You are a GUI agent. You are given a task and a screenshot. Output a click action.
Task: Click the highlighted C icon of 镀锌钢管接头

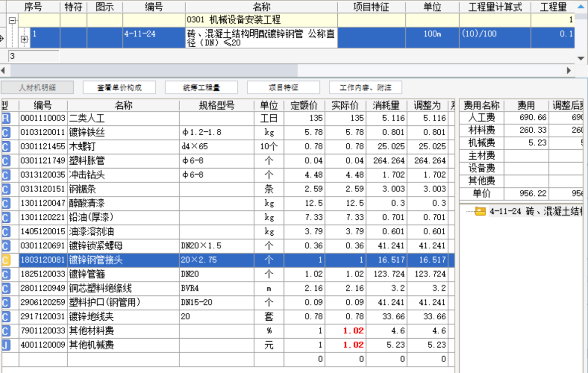point(6,260)
